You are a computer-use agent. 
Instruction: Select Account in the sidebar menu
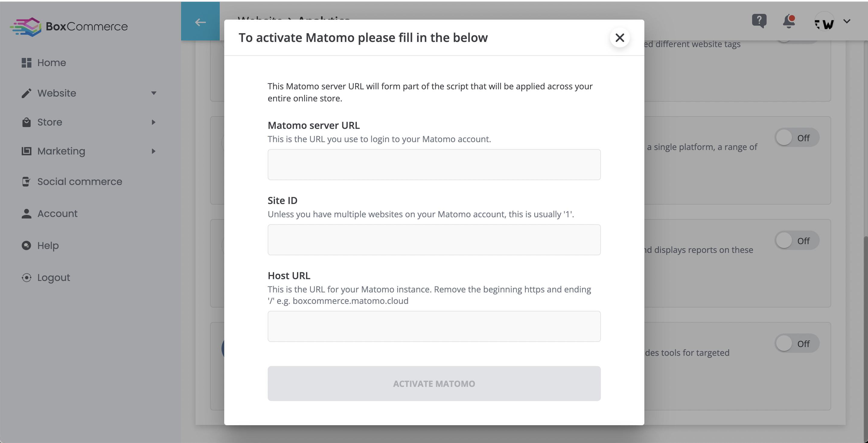pos(58,213)
